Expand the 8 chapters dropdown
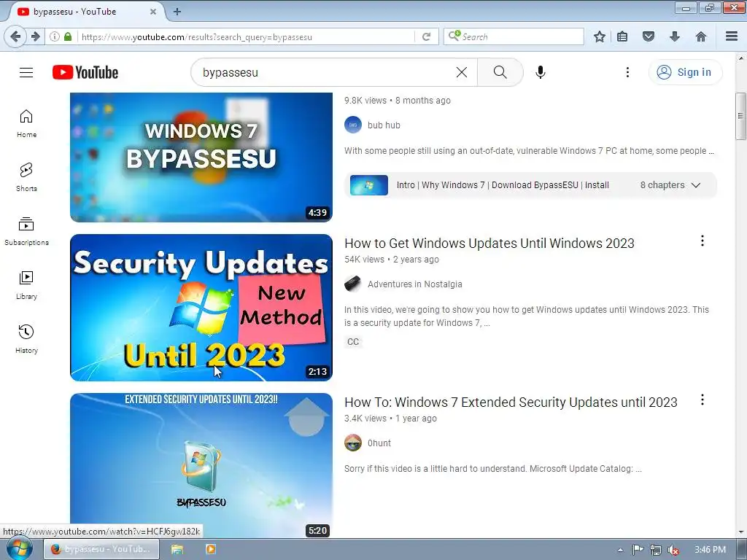The height and width of the screenshot is (560, 747). click(x=670, y=185)
